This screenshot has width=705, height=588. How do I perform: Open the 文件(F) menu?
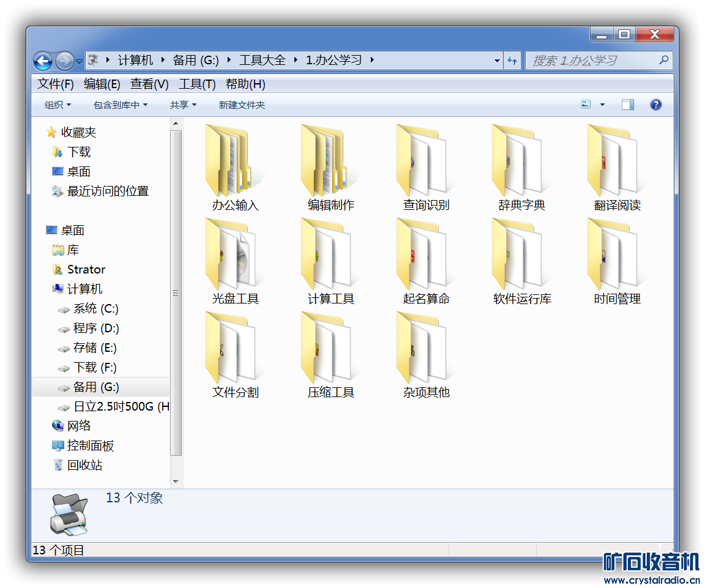[55, 84]
